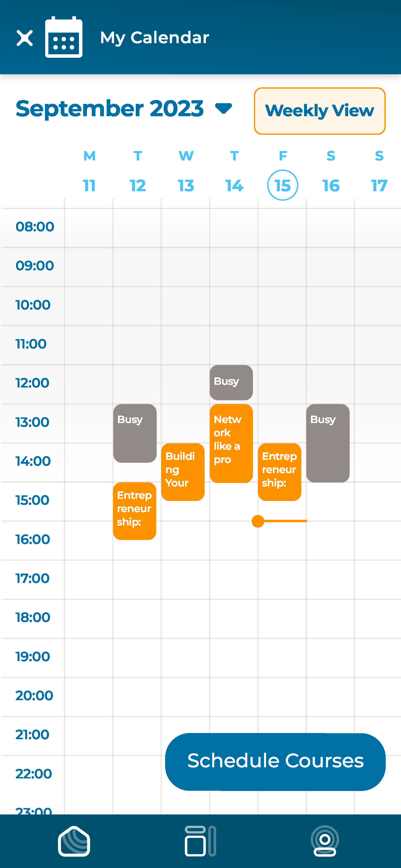Image resolution: width=401 pixels, height=868 pixels.
Task: Select Monday 11 in the week header
Action: [89, 185]
